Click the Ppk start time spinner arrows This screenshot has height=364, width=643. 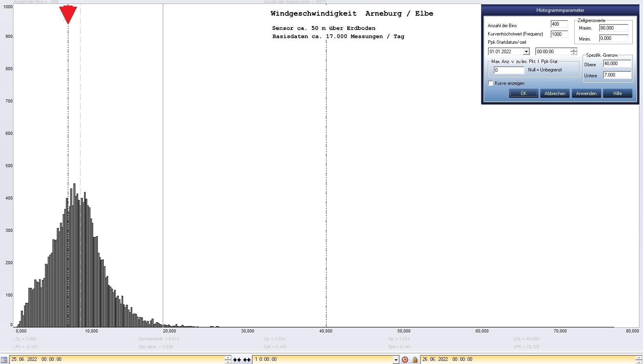[574, 52]
